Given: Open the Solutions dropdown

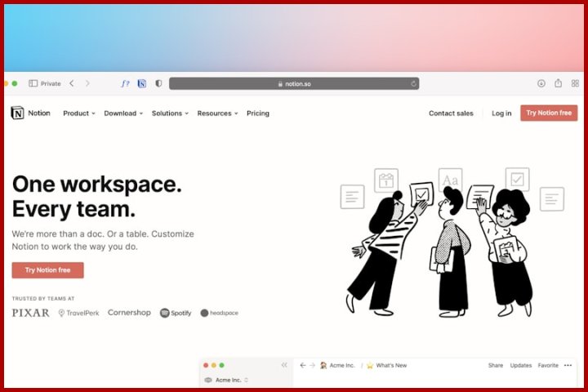Looking at the screenshot, I should click(170, 114).
